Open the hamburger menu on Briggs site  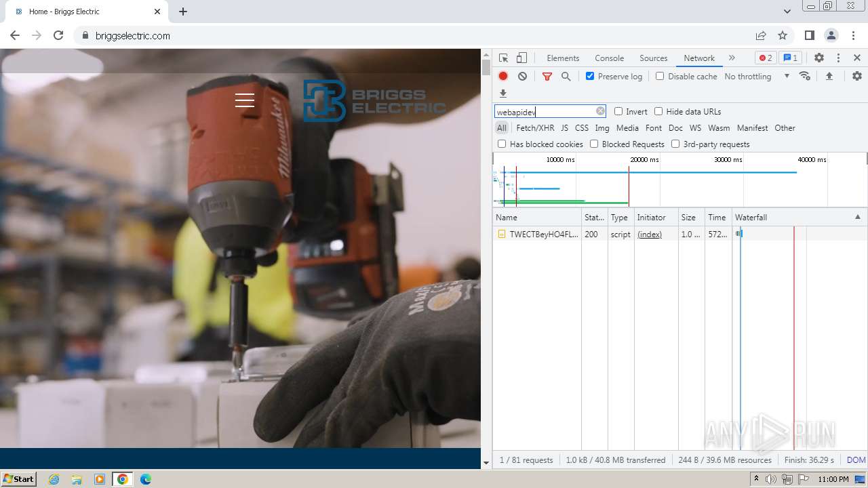[245, 100]
